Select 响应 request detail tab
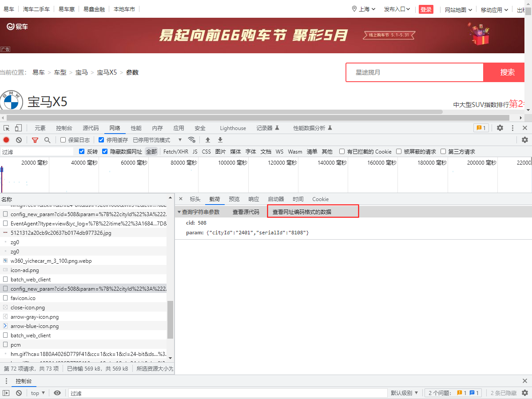 254,199
